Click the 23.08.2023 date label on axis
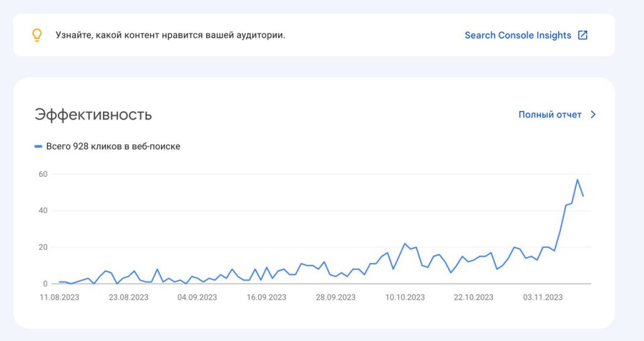The image size is (644, 341). (128, 298)
